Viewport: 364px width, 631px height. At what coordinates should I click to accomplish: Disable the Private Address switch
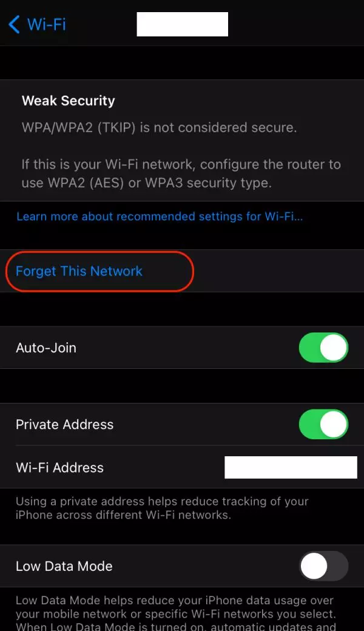[323, 424]
